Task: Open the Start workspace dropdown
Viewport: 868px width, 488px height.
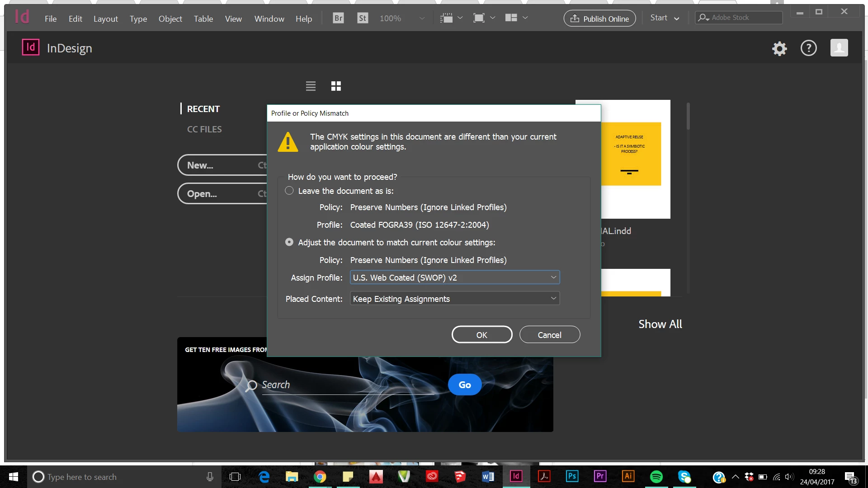Action: coord(665,18)
